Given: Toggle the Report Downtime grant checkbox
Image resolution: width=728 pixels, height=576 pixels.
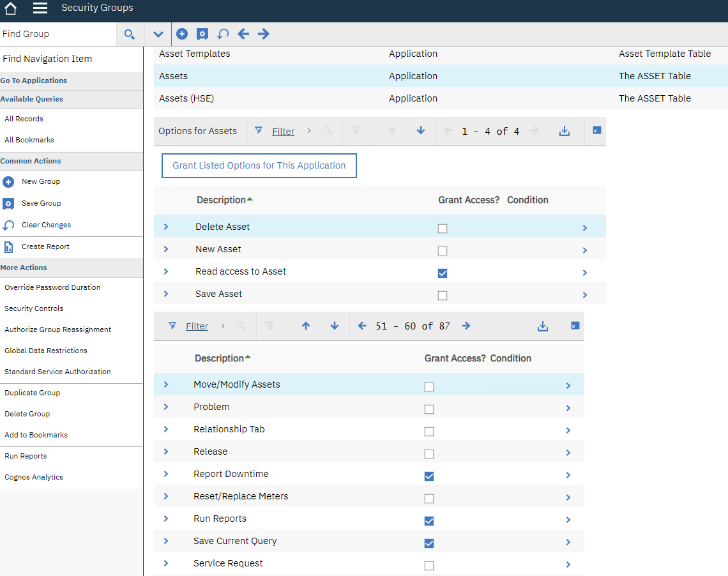Looking at the screenshot, I should [x=429, y=476].
